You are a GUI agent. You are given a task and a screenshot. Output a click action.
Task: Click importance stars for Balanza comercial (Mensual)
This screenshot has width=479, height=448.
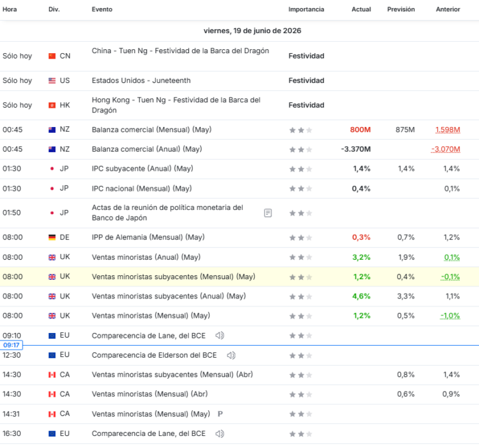pos(301,130)
